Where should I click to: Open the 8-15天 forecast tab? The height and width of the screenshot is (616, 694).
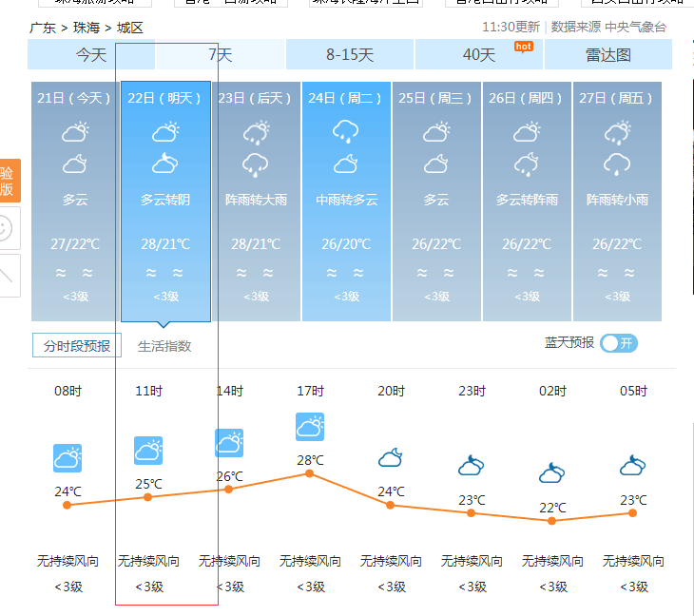pos(350,54)
